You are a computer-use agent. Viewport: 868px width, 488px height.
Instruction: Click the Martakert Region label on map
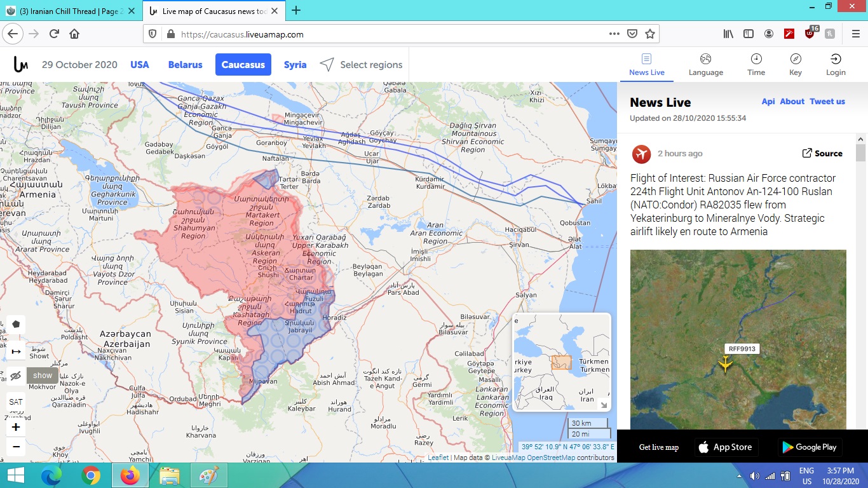tap(261, 211)
